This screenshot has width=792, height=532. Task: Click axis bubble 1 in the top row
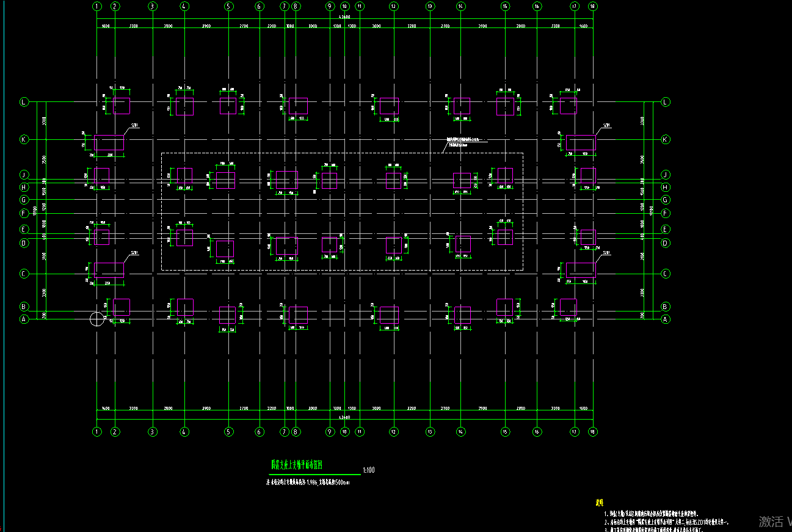click(x=97, y=6)
